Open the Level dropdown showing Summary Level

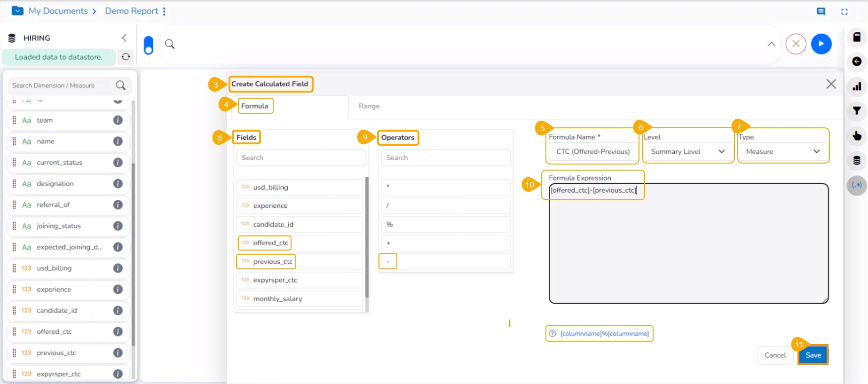coord(687,152)
